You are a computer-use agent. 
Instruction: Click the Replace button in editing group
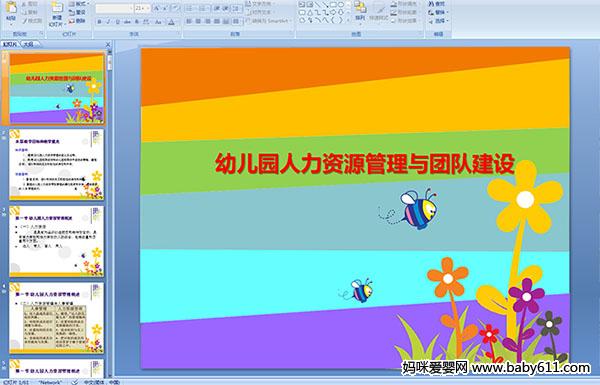click(437, 12)
